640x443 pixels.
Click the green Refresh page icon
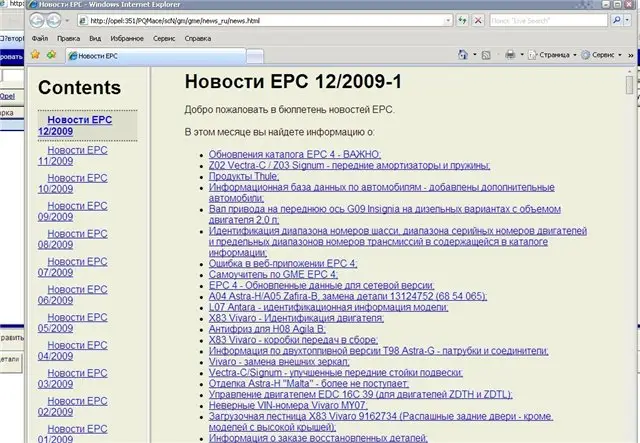pos(462,20)
